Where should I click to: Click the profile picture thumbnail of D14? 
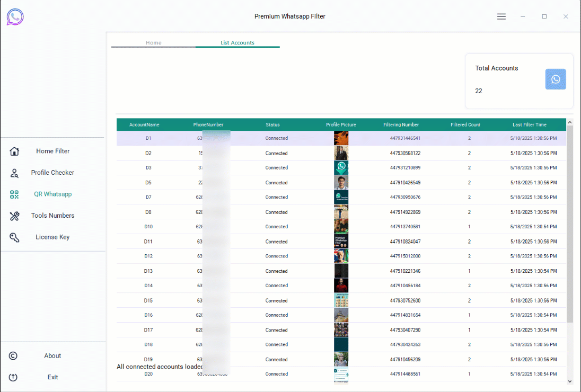[x=341, y=286]
